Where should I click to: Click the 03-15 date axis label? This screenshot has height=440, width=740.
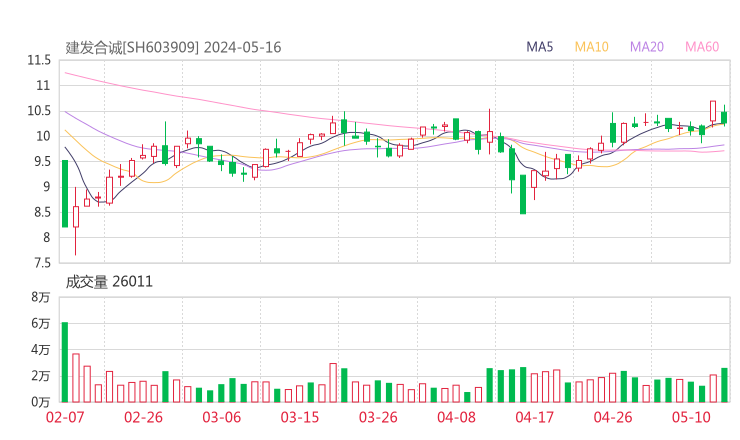coord(300,417)
